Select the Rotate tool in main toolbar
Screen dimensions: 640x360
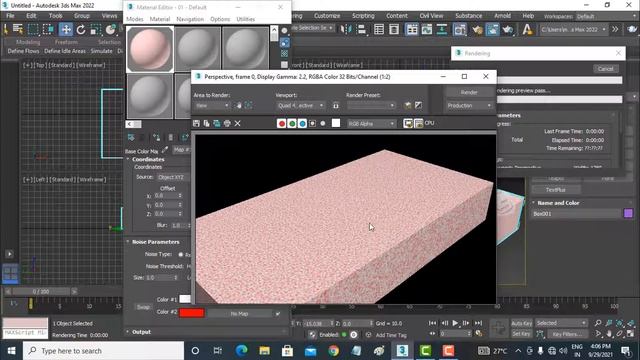81,29
